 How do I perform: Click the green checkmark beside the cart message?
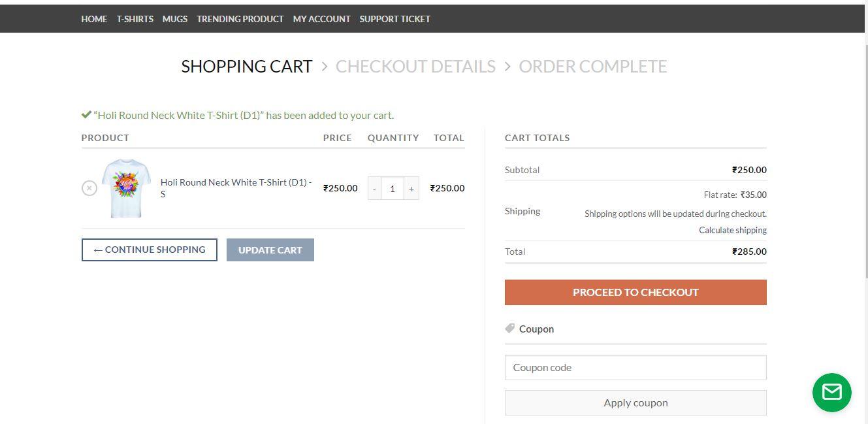point(86,113)
